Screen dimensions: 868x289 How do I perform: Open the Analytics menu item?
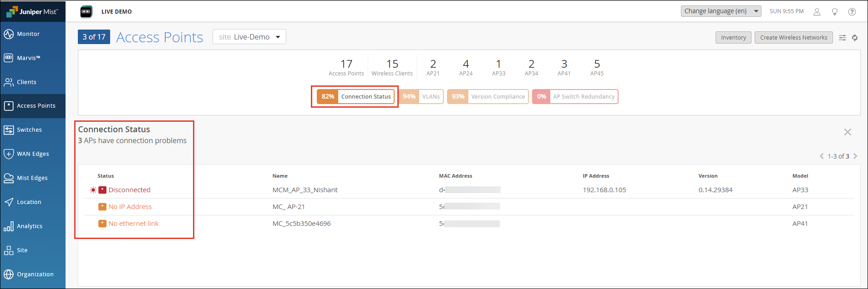tap(30, 226)
